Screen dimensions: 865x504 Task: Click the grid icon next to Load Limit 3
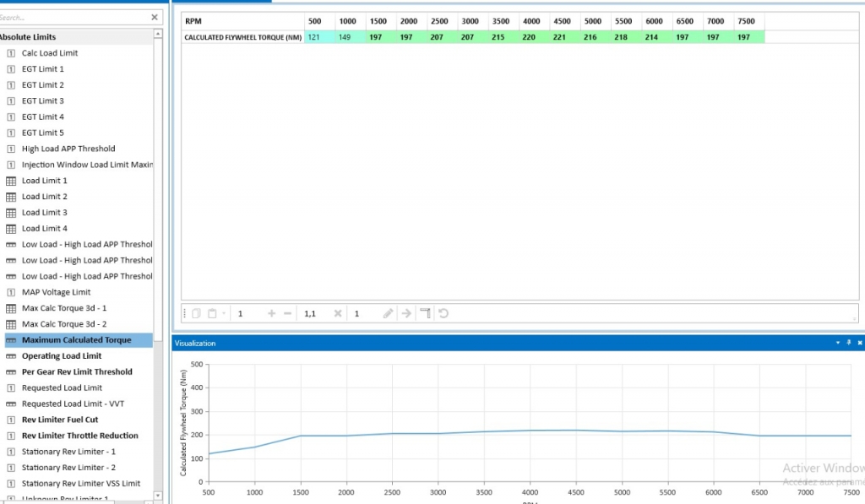pyautogui.click(x=10, y=213)
